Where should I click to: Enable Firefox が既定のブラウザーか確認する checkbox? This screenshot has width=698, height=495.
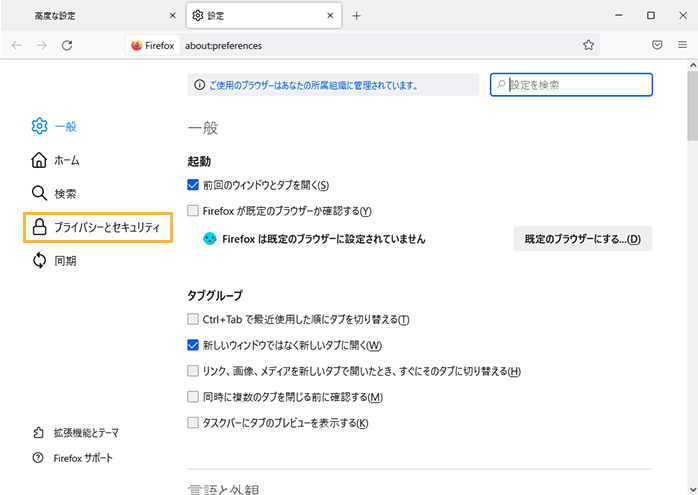pyautogui.click(x=194, y=211)
